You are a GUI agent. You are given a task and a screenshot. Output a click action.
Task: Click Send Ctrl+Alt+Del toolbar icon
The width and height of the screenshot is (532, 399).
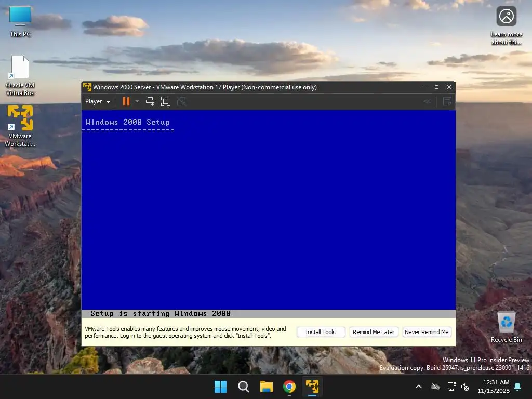[x=150, y=101]
